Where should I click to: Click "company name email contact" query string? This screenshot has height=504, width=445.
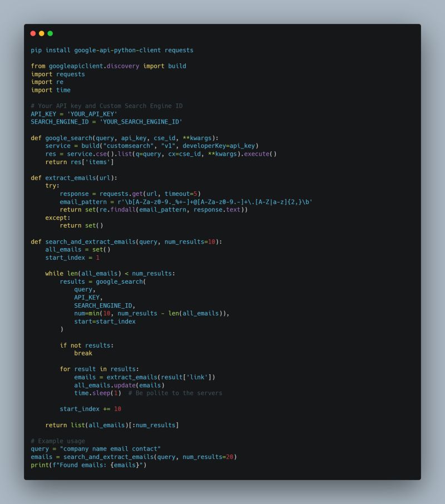(110, 449)
